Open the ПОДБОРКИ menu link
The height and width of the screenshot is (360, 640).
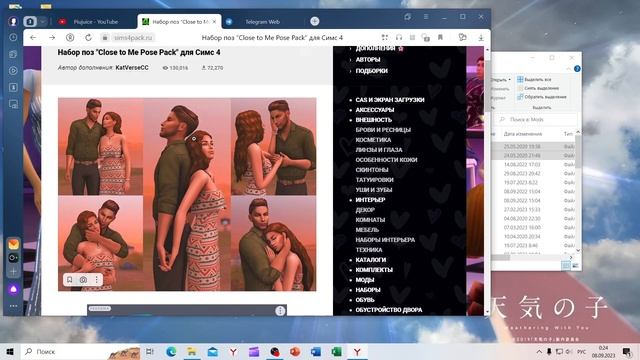(x=371, y=71)
